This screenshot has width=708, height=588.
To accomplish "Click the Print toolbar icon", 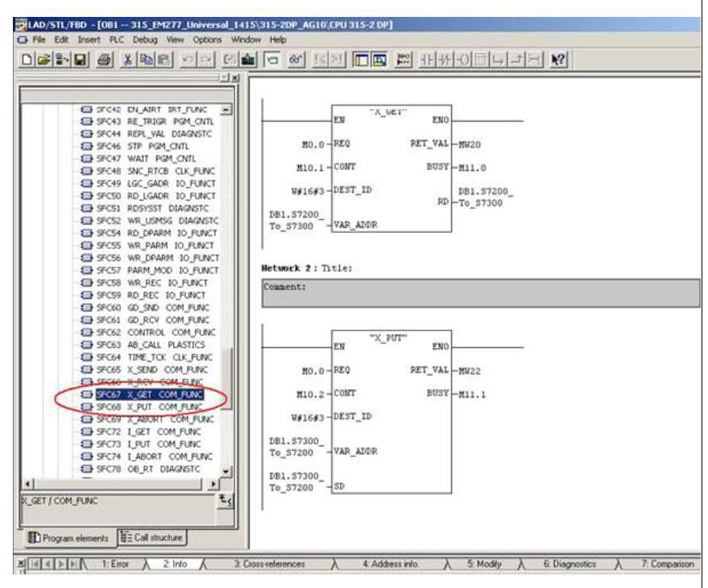I will [x=104, y=59].
